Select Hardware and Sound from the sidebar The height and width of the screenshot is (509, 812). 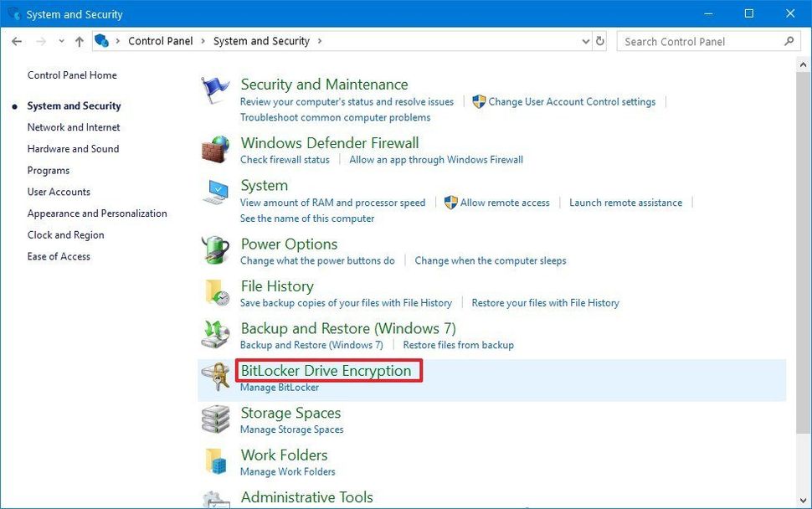[x=73, y=148]
